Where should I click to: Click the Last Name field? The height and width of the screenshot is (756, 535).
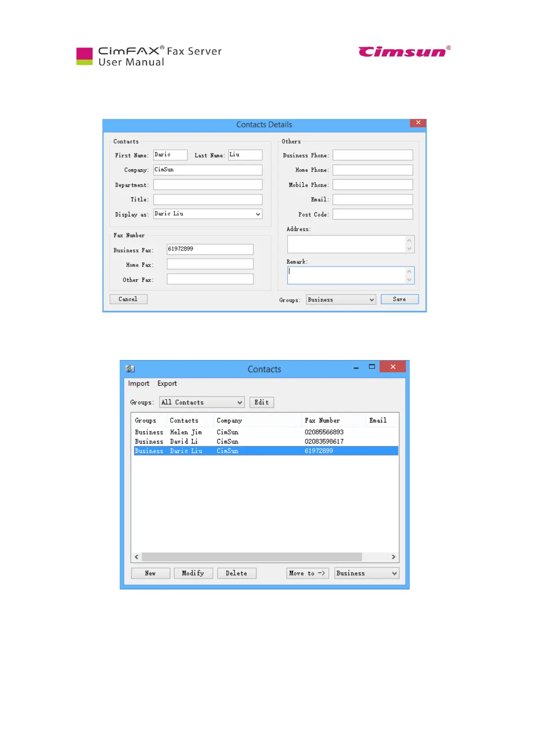click(245, 155)
